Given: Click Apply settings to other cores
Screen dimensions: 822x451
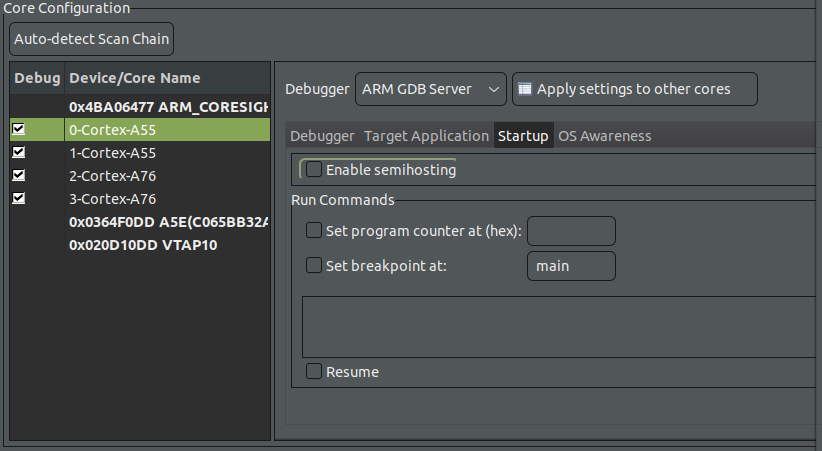Looking at the screenshot, I should (634, 89).
